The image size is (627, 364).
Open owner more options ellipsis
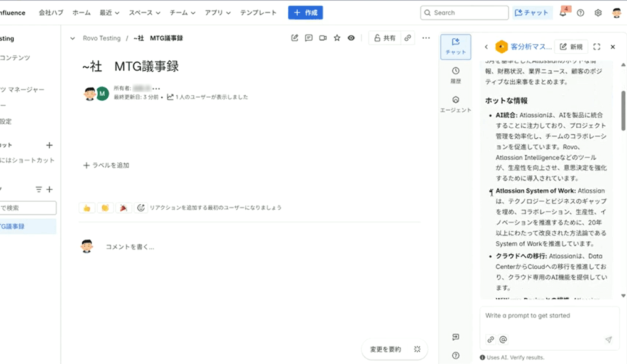pos(156,88)
